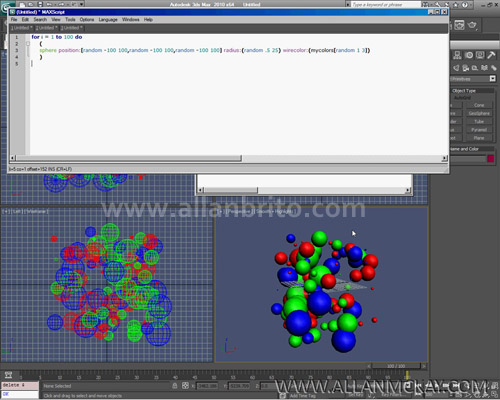Viewport: 500px width, 400px height.
Task: Open the mini curve editor icon beside timeline
Action: [x=8, y=375]
